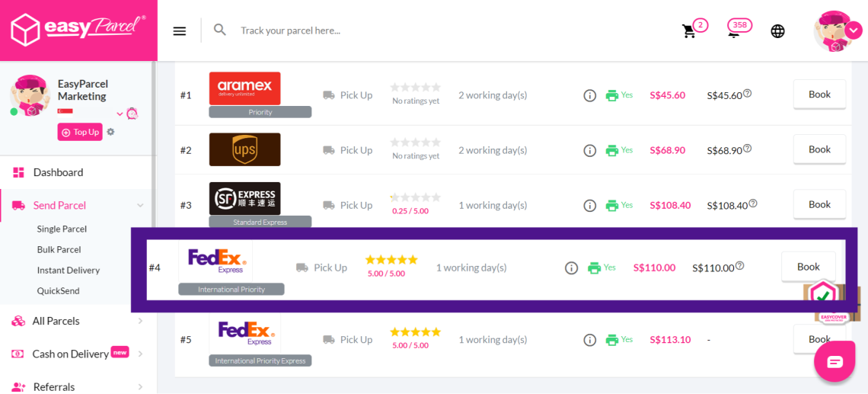Open the hamburger menu in top bar
Screen dimensions: 868x394
(180, 30)
